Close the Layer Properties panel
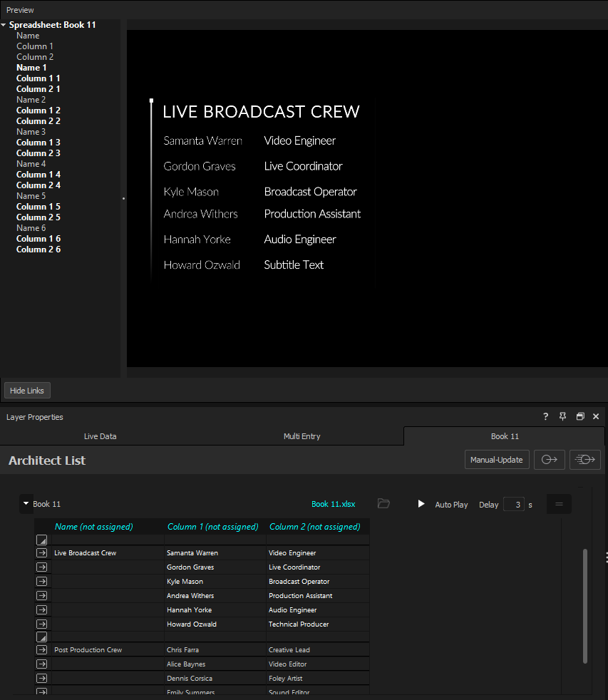The image size is (608, 700). 596,416
